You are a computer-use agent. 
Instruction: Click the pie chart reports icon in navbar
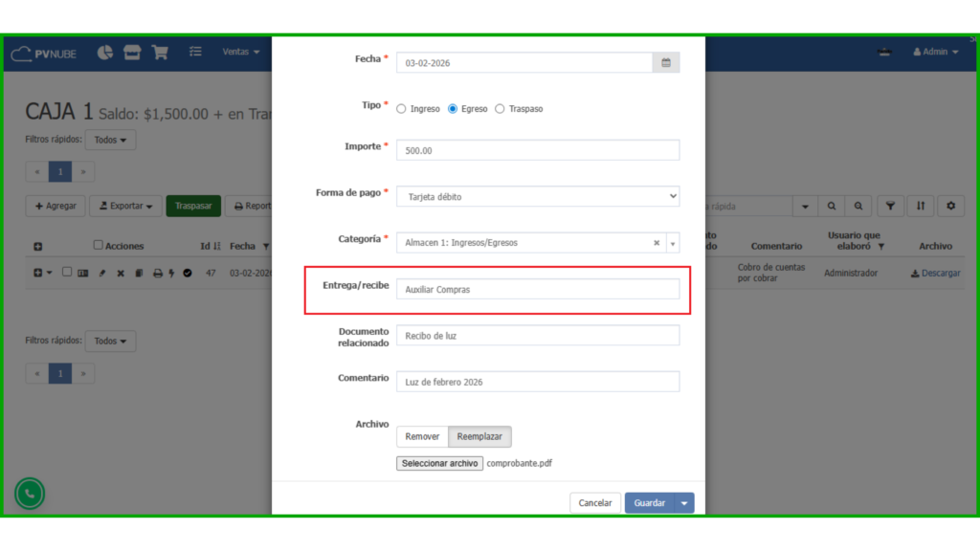click(105, 52)
